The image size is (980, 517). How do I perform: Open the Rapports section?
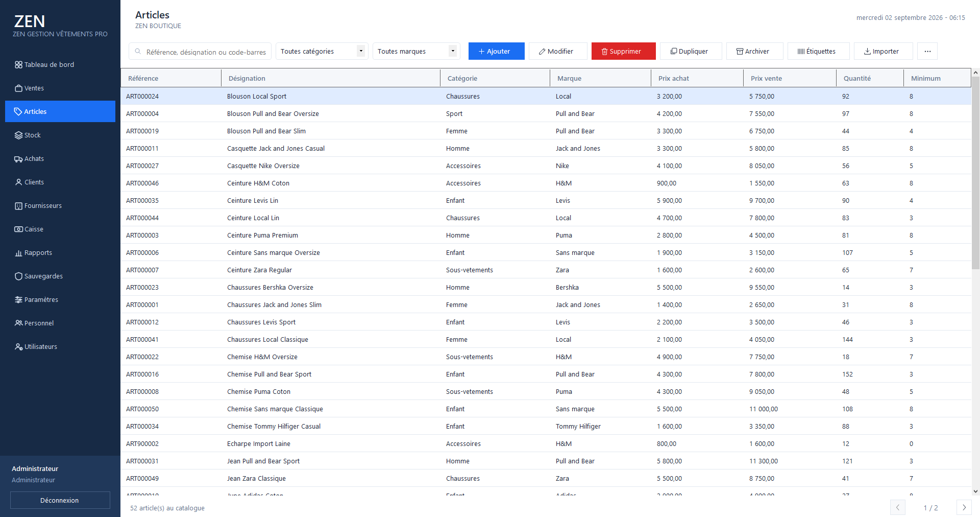click(60, 252)
